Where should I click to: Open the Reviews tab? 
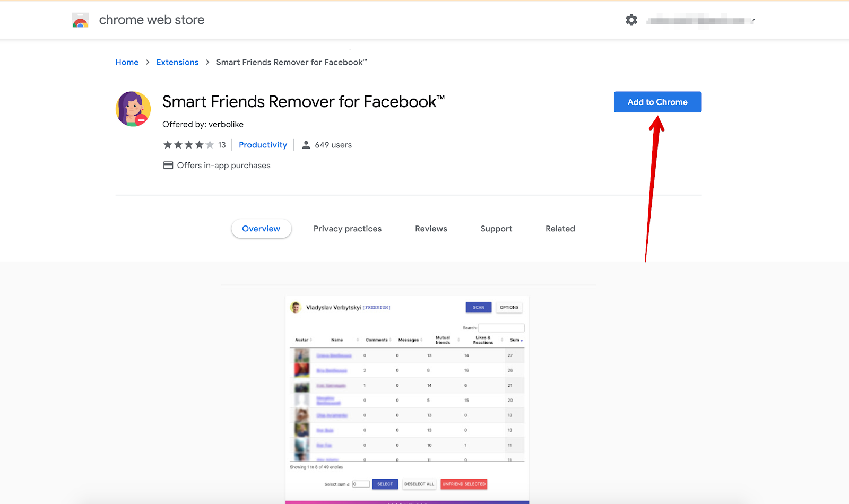click(430, 229)
